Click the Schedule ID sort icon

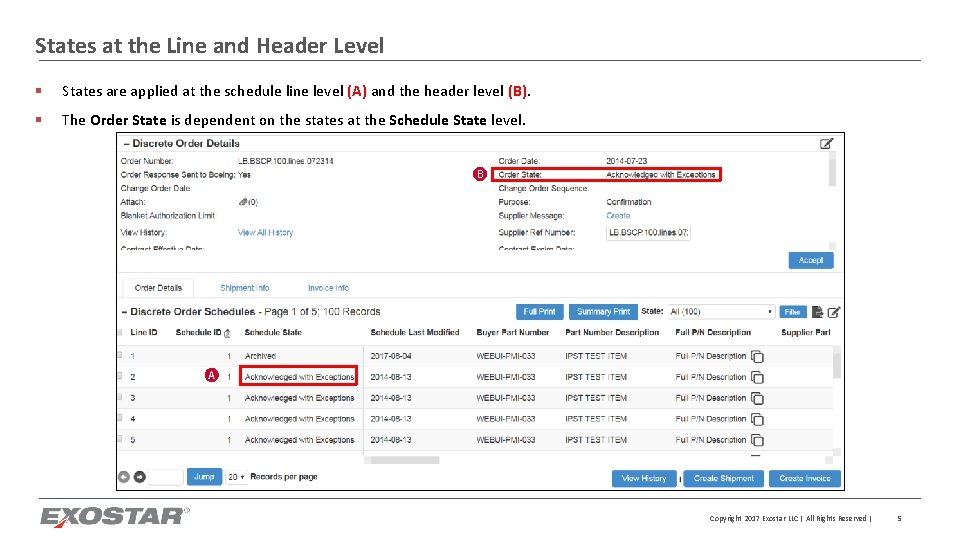click(x=227, y=333)
